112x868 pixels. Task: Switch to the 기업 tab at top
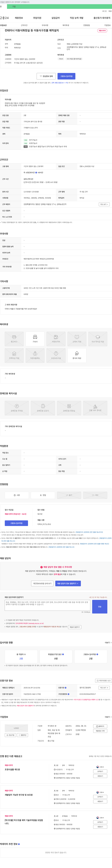point(14,6)
